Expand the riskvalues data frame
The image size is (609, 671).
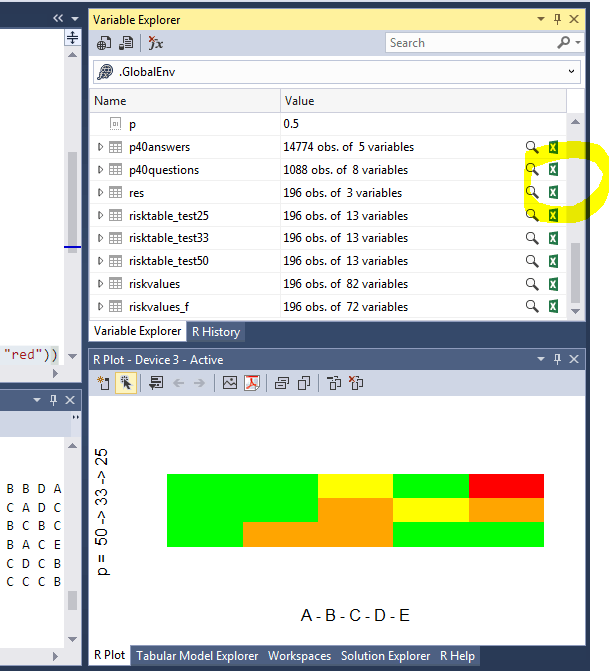(x=100, y=283)
